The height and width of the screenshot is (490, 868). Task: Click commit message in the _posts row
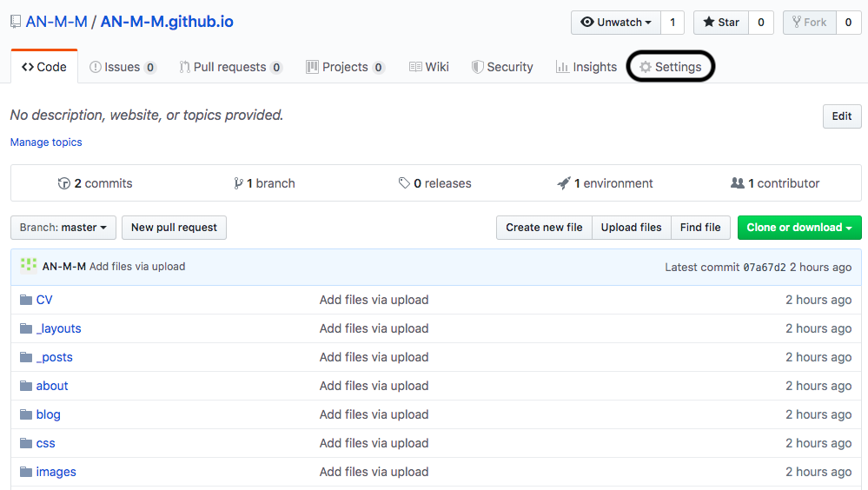coord(374,357)
